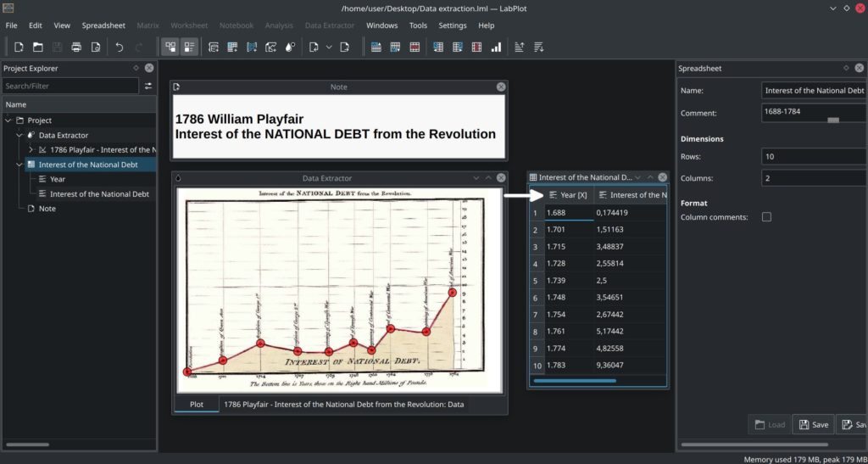Screen dimensions: 868x464
Task: Open the Spreadsheet menu
Action: coord(103,25)
